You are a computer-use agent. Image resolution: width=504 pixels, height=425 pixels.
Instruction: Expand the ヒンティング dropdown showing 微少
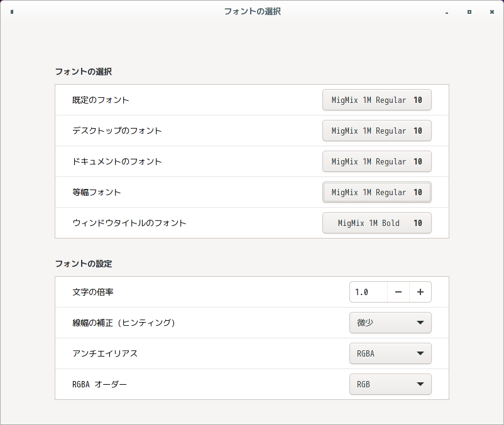tap(390, 323)
